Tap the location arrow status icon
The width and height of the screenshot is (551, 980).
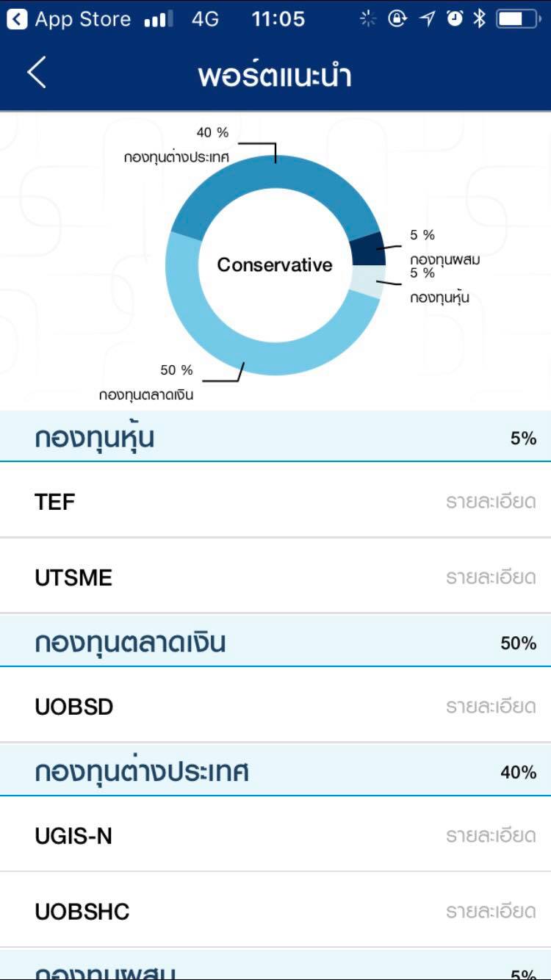[x=428, y=19]
